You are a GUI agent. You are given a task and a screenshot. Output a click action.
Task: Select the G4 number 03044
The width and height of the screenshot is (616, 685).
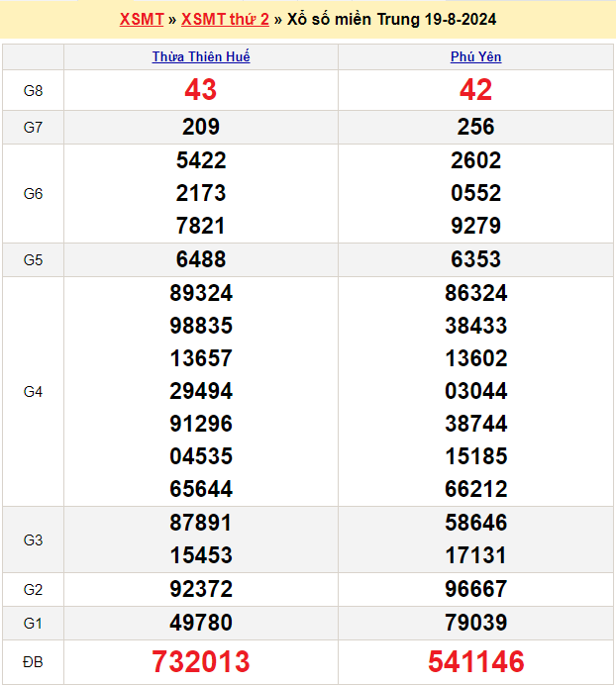(x=475, y=391)
